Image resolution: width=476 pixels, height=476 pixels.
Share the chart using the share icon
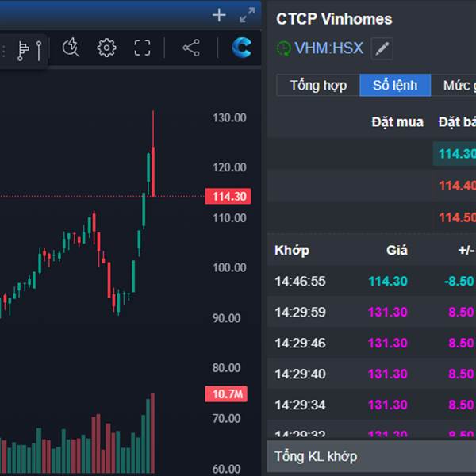[x=191, y=48]
